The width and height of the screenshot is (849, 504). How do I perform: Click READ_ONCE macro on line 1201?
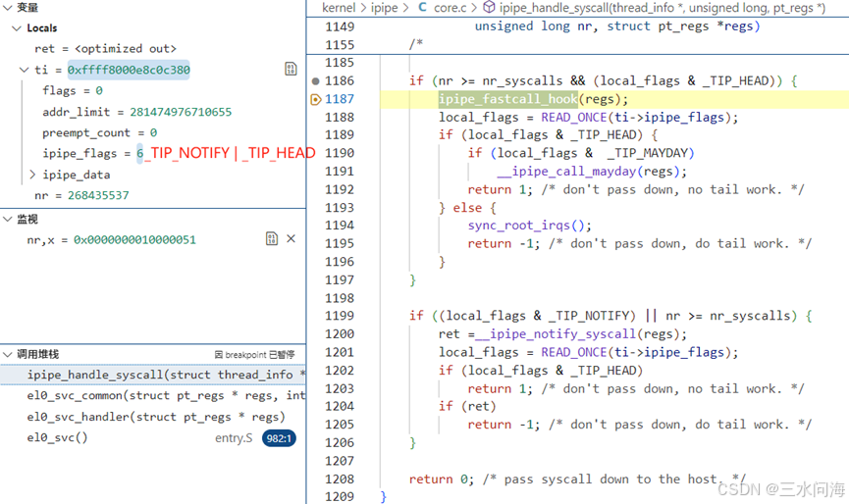tap(574, 353)
